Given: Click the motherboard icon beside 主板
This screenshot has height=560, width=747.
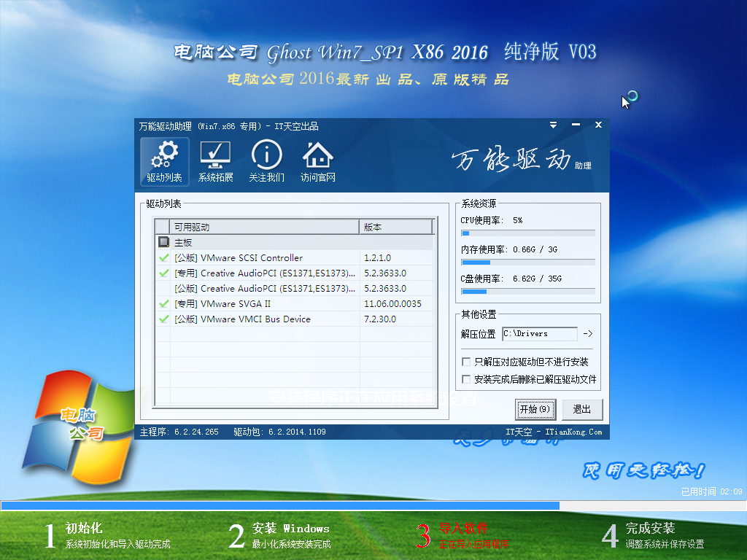Looking at the screenshot, I should tap(165, 242).
